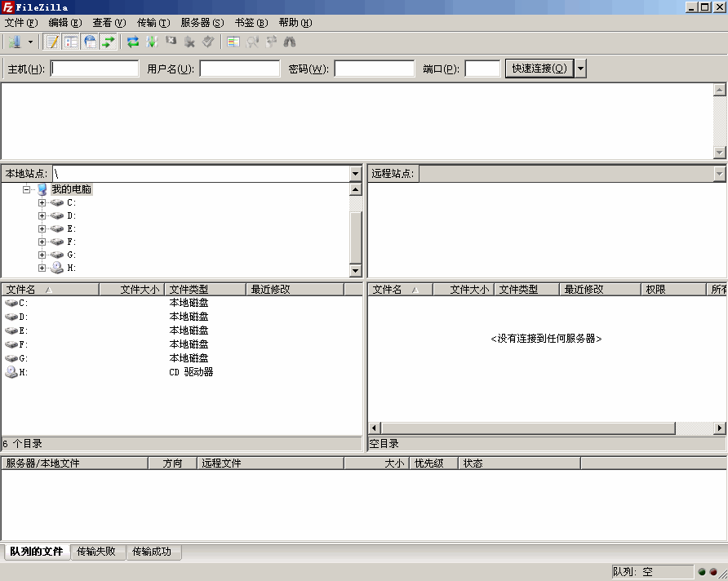Click the remote list horizontal scrollbar thumb
The width and height of the screenshot is (728, 581).
[528, 428]
